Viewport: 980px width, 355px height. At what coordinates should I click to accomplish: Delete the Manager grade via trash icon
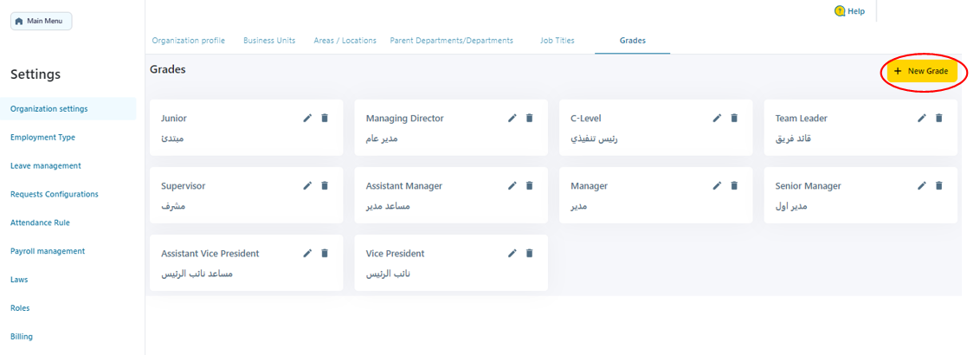[734, 186]
